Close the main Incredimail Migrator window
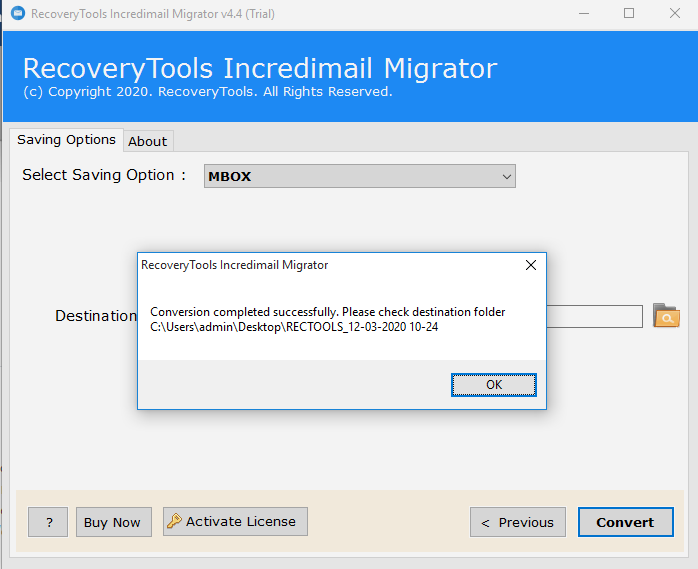The image size is (698, 569). (x=675, y=14)
